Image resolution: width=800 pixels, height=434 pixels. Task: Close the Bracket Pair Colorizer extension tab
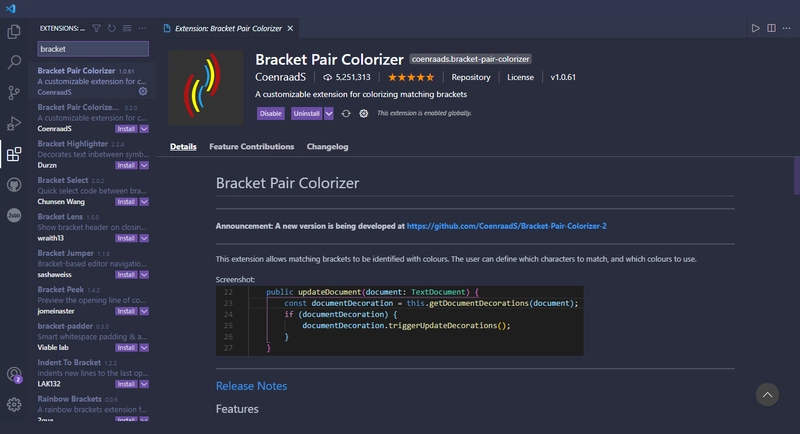coord(290,29)
